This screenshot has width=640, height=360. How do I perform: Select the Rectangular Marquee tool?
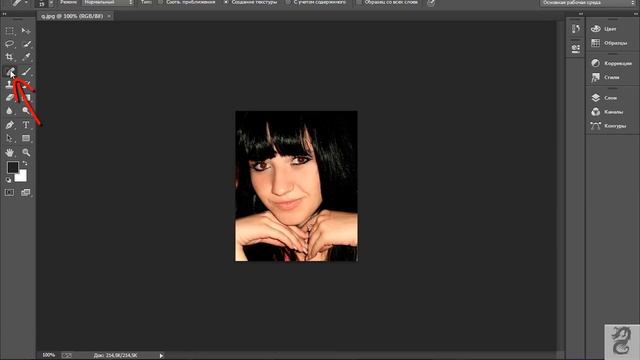(x=9, y=31)
